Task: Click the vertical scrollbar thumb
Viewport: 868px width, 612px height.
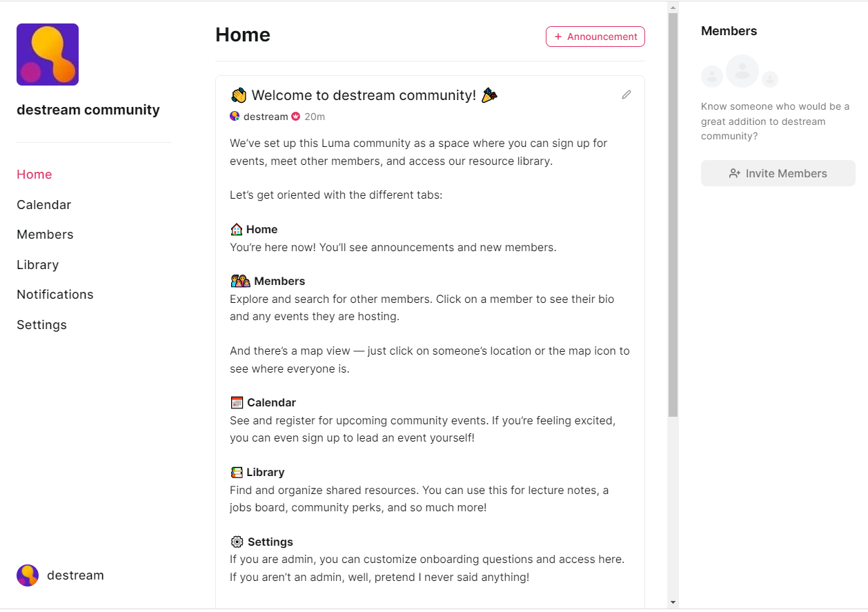Action: (673, 215)
